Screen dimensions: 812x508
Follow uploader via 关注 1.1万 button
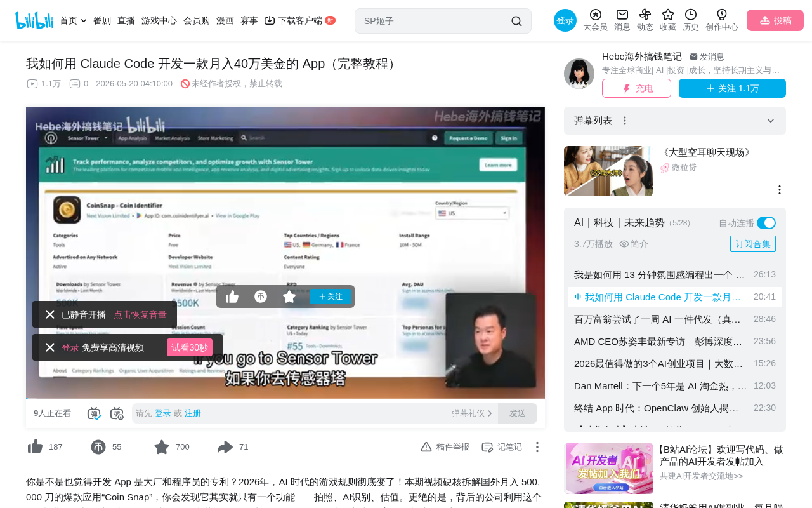[732, 88]
